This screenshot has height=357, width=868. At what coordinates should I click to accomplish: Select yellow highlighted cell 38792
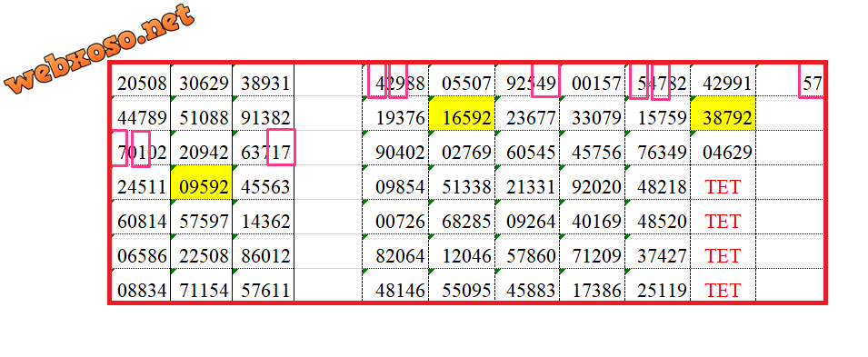(x=723, y=114)
